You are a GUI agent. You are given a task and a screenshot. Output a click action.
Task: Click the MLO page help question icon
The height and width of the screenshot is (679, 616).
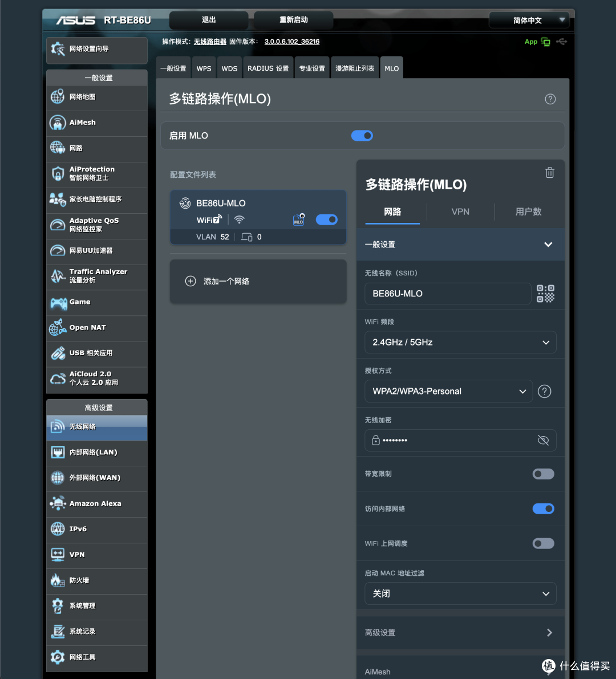point(550,99)
